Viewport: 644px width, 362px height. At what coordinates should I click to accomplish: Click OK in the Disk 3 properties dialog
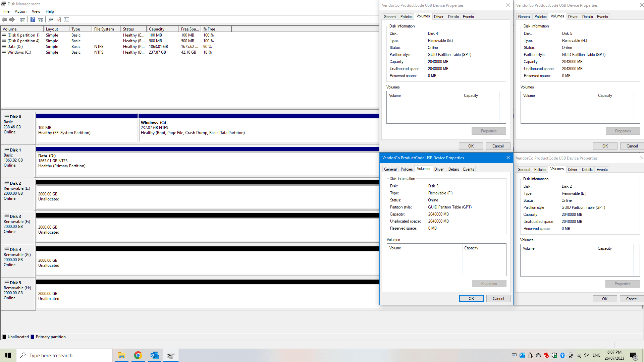471,298
